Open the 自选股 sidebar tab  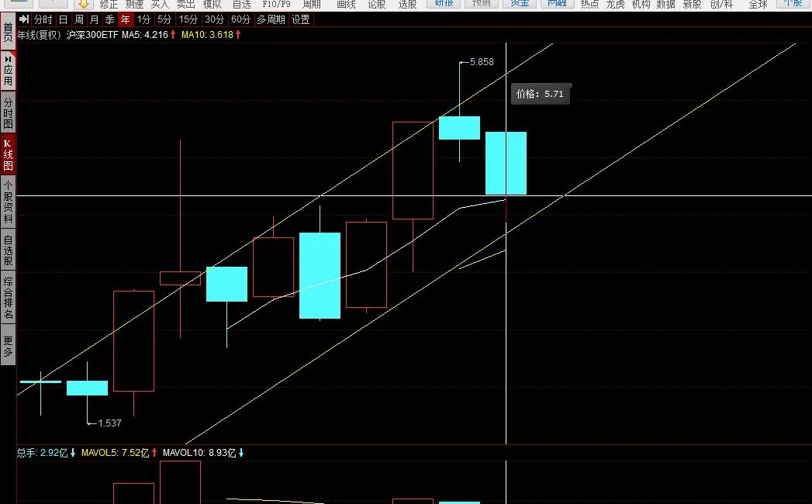point(8,250)
